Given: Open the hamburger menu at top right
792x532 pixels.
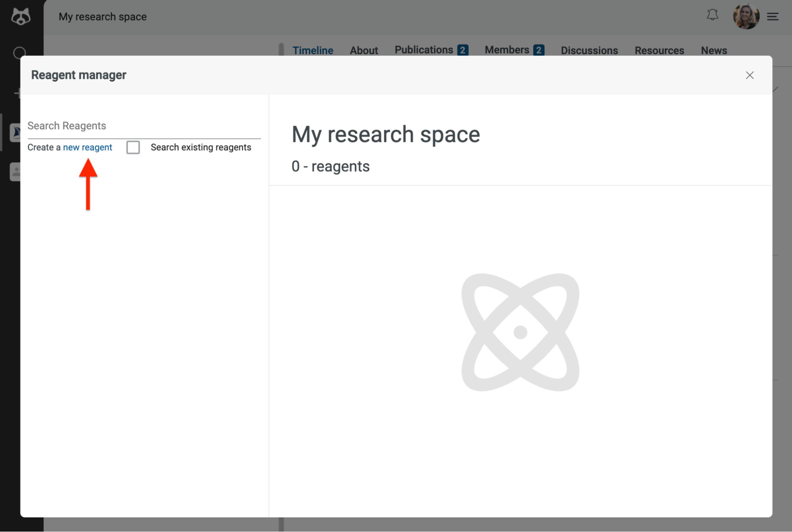Looking at the screenshot, I should (772, 17).
